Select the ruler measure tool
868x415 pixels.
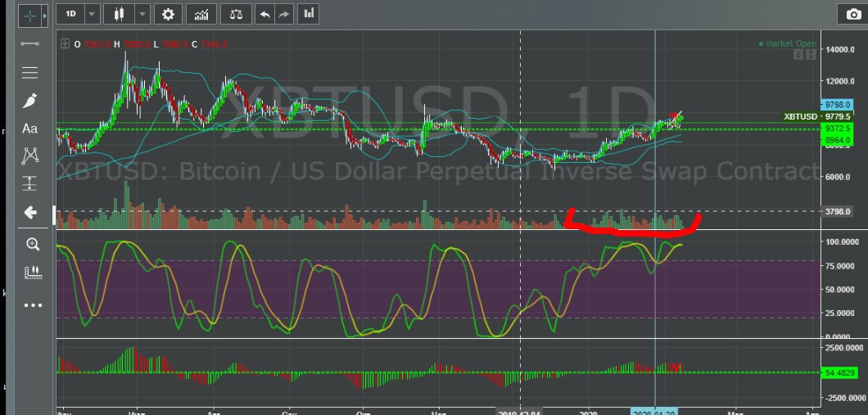[33, 273]
